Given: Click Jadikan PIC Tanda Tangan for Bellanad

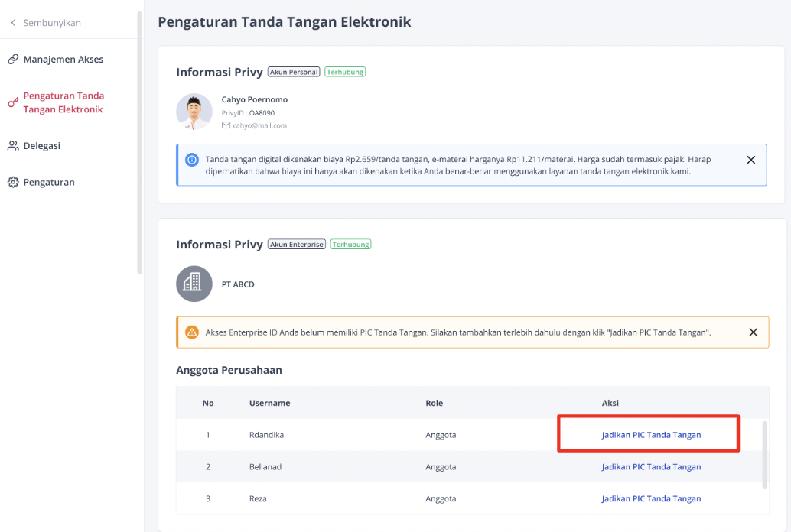Looking at the screenshot, I should (x=651, y=466).
